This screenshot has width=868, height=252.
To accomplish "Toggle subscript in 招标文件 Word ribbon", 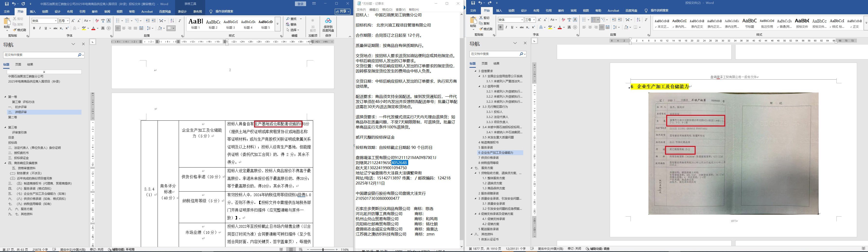I will (61, 28).
